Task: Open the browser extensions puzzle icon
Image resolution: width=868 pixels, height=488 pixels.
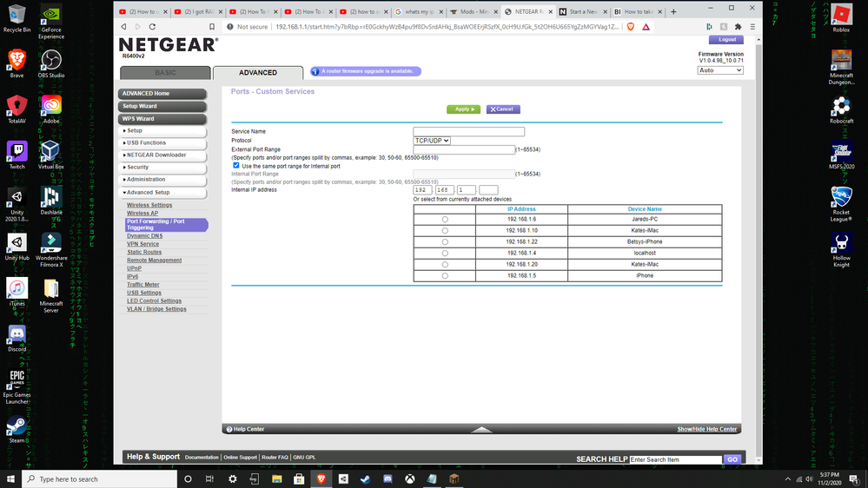Action: pos(739,27)
